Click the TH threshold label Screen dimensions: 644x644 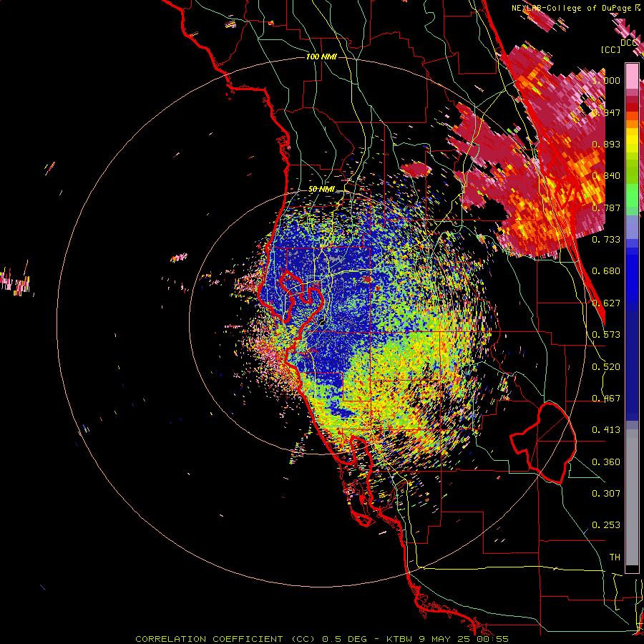[x=615, y=557]
